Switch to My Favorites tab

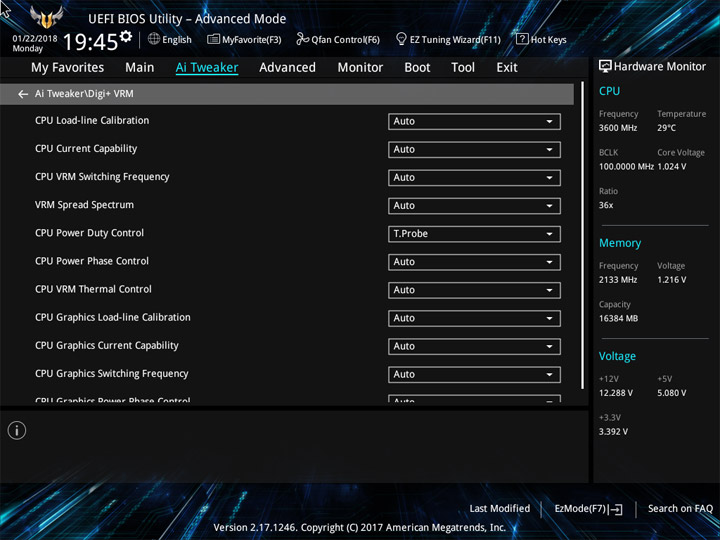(x=68, y=68)
